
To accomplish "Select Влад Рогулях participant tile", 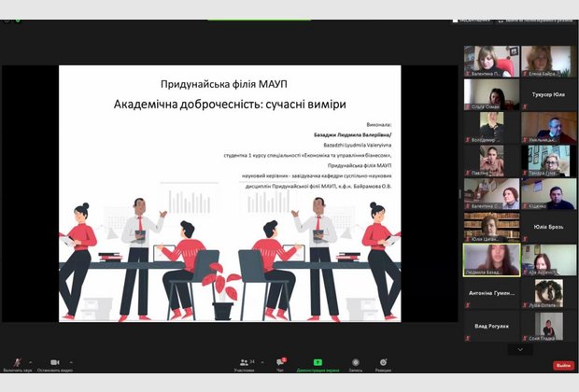I will pos(491,327).
